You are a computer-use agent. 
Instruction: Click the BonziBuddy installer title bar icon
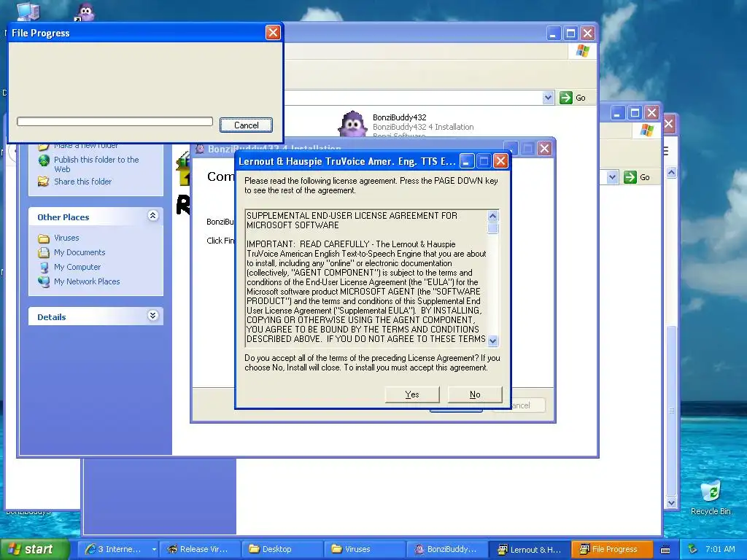[200, 149]
